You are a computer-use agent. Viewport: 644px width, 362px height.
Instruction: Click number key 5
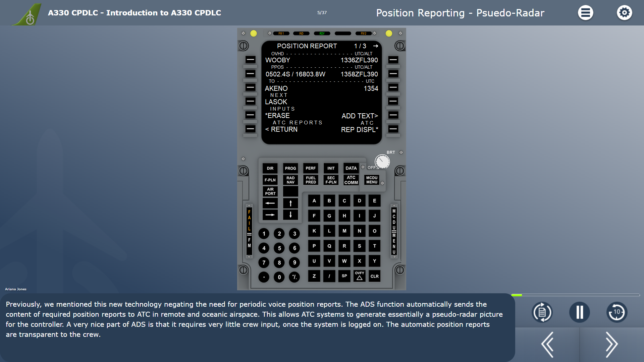[x=279, y=248]
